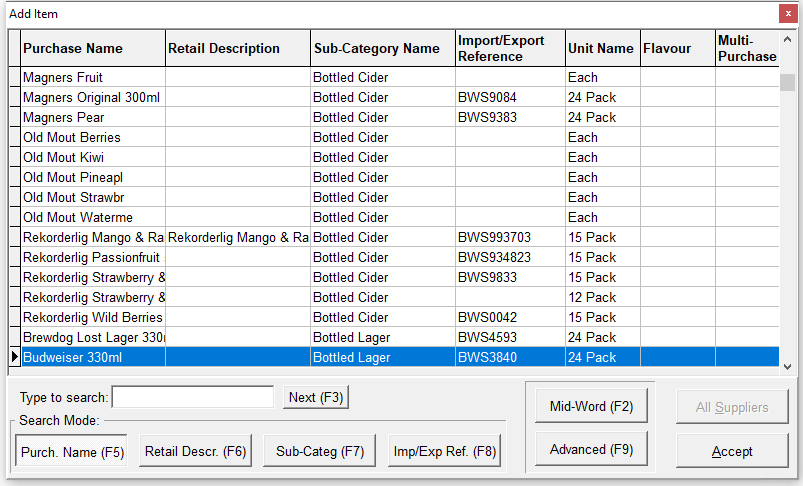Image resolution: width=803 pixels, height=486 pixels.
Task: Set search mode to Imp/Exp Ref. (F8)
Action: (444, 452)
